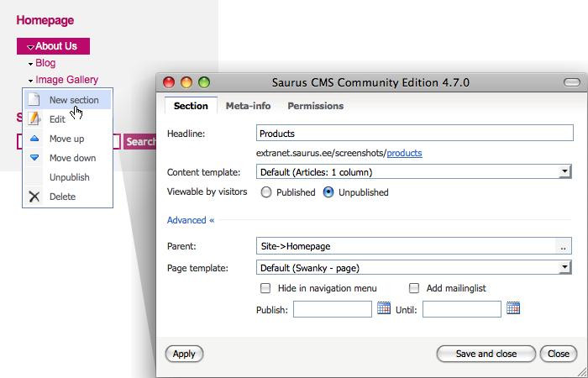Click the blank page icon beside New section
588x378 pixels.
pos(34,100)
